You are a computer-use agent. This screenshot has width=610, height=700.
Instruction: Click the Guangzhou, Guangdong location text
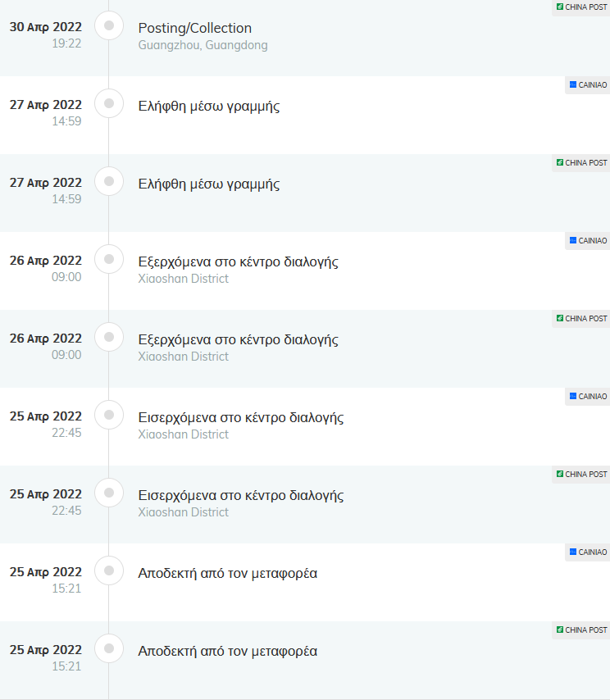click(203, 45)
